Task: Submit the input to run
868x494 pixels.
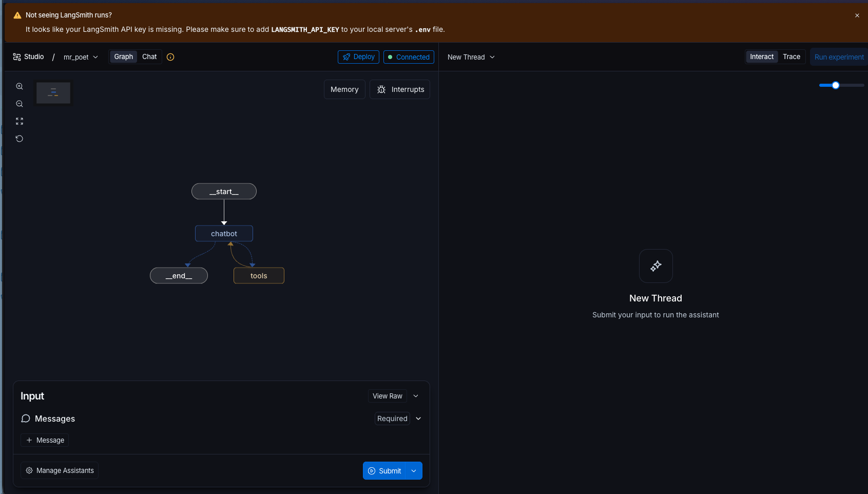Action: click(384, 471)
